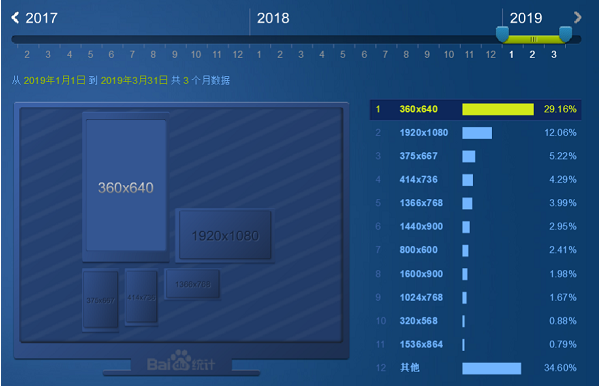599x386 pixels.
Task: Select month 3 of 2019 on timeline
Action: 554,55
